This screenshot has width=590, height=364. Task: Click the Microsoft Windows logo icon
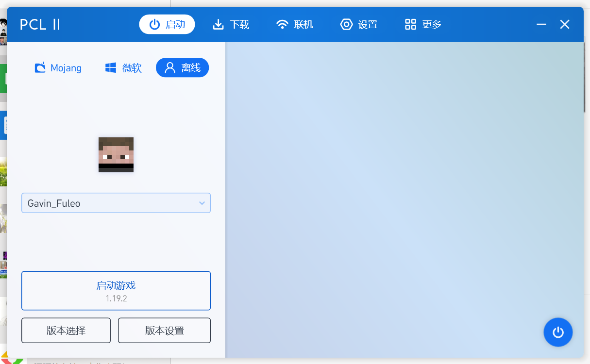tap(110, 67)
